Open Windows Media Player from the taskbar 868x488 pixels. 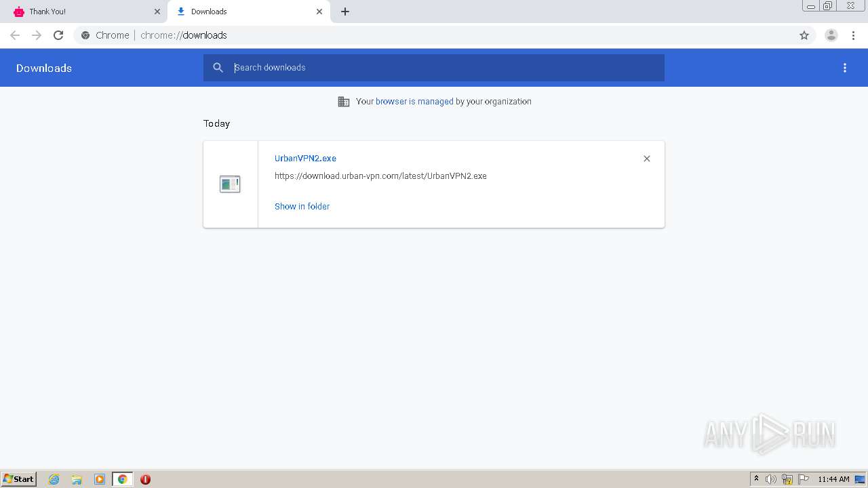100,479
